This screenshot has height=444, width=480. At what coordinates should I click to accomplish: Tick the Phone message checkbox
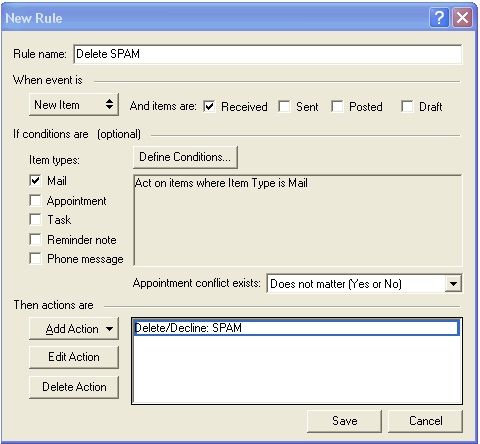point(35,259)
